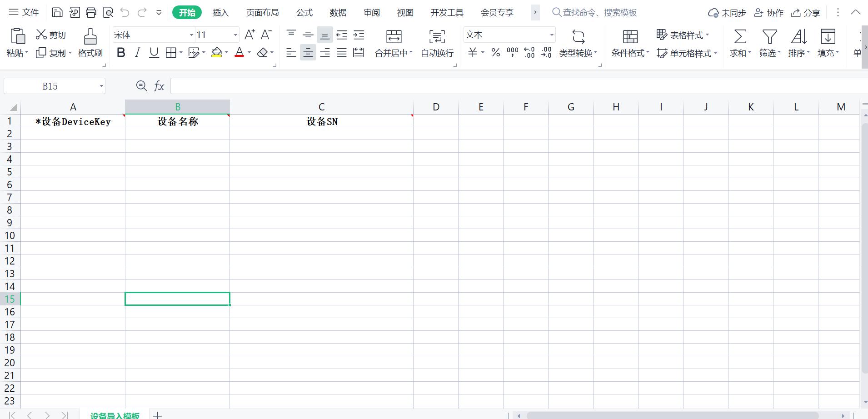
Task: Click the Merge and Center (合并居中) icon
Action: 394,37
